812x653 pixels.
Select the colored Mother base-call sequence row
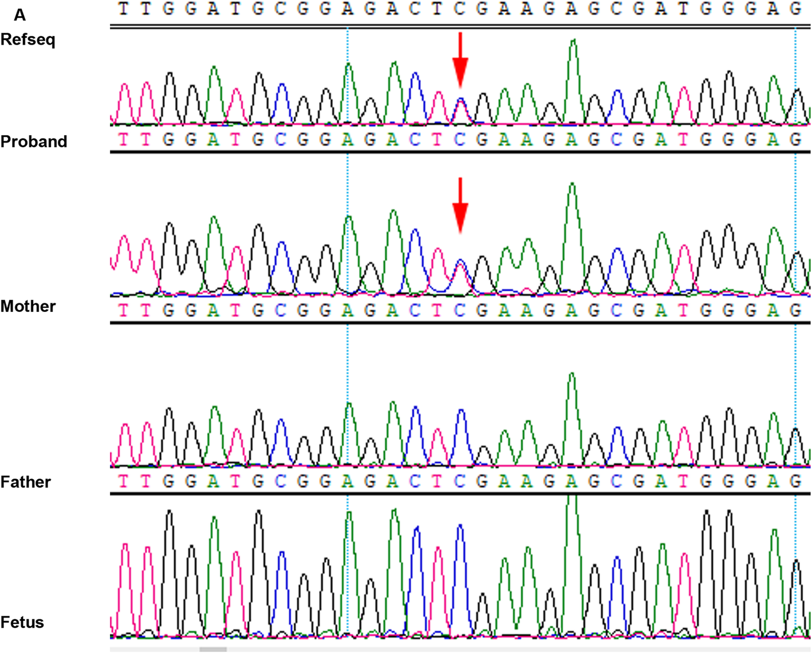(x=460, y=310)
